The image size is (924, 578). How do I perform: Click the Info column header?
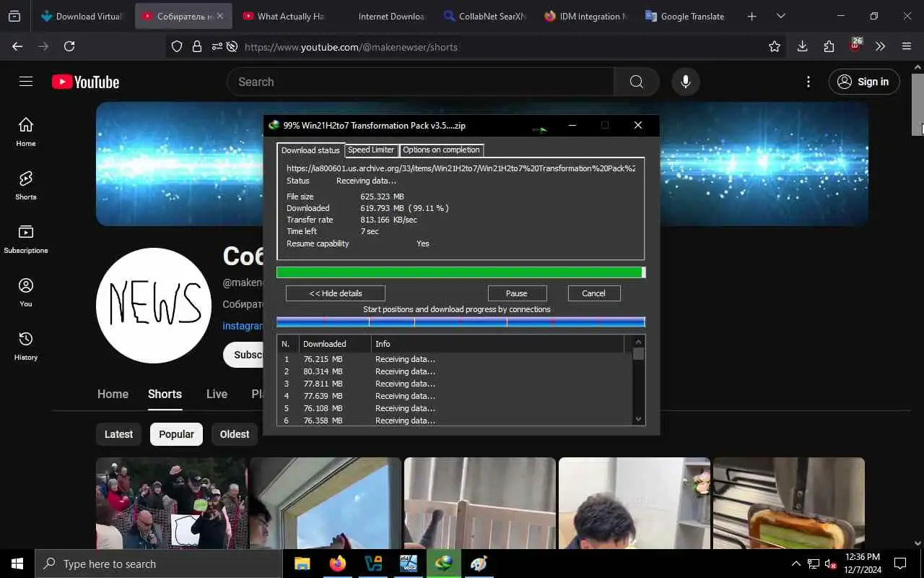click(498, 344)
